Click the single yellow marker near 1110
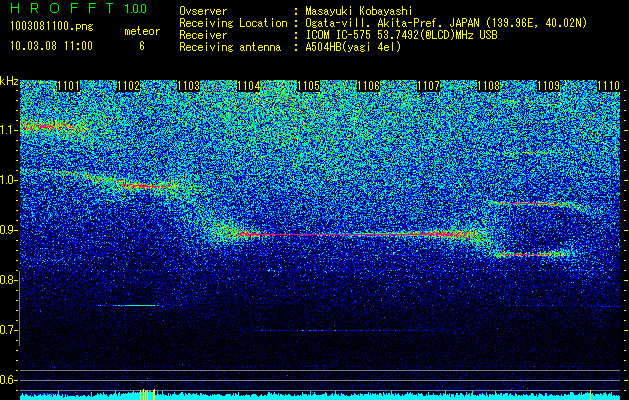 tap(590, 395)
